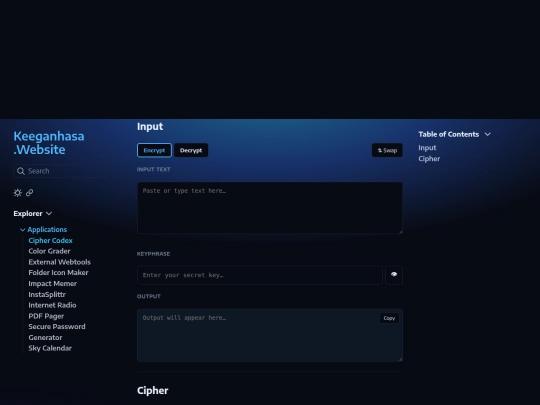The image size is (540, 405).
Task: Toggle keyphrase visibility with eye button
Action: coord(394,275)
